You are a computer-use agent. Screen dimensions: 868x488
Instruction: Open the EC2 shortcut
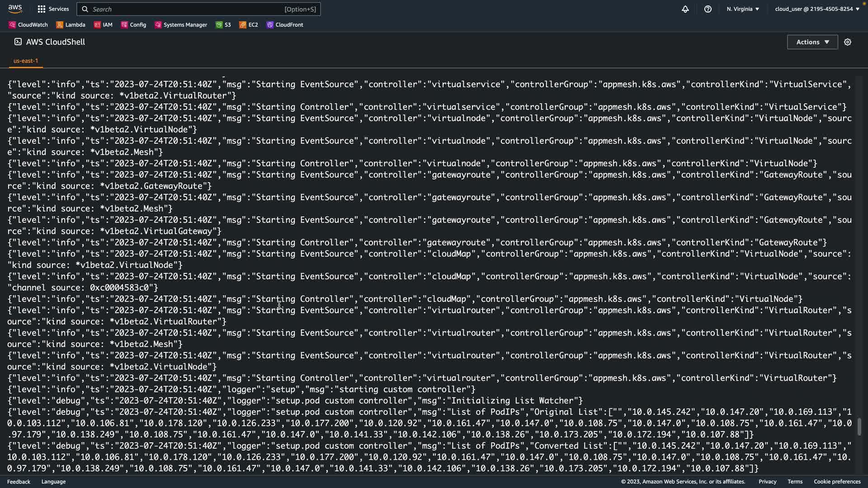[249, 25]
